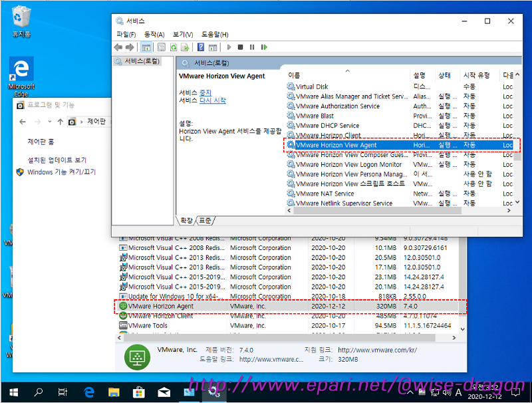Open service Properties from the toolbar
This screenshot has height=403, width=532.
coord(162,47)
